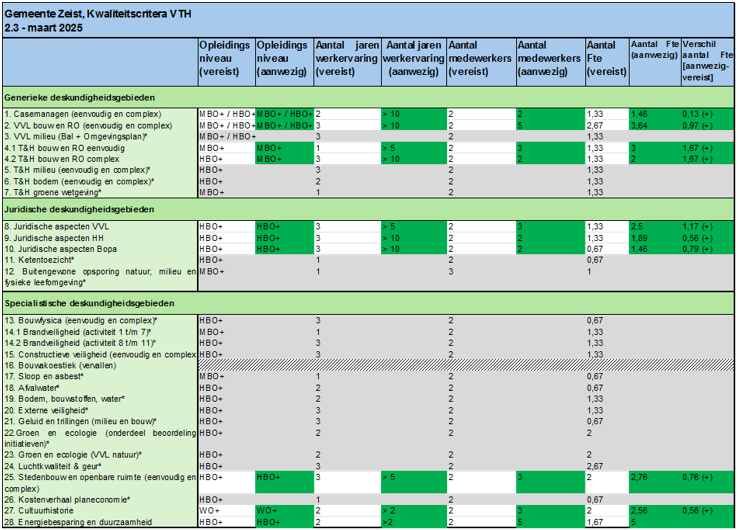The width and height of the screenshot is (738, 530).
Task: Click the '13. Bouwfysica' row label
Action: click(x=90, y=320)
